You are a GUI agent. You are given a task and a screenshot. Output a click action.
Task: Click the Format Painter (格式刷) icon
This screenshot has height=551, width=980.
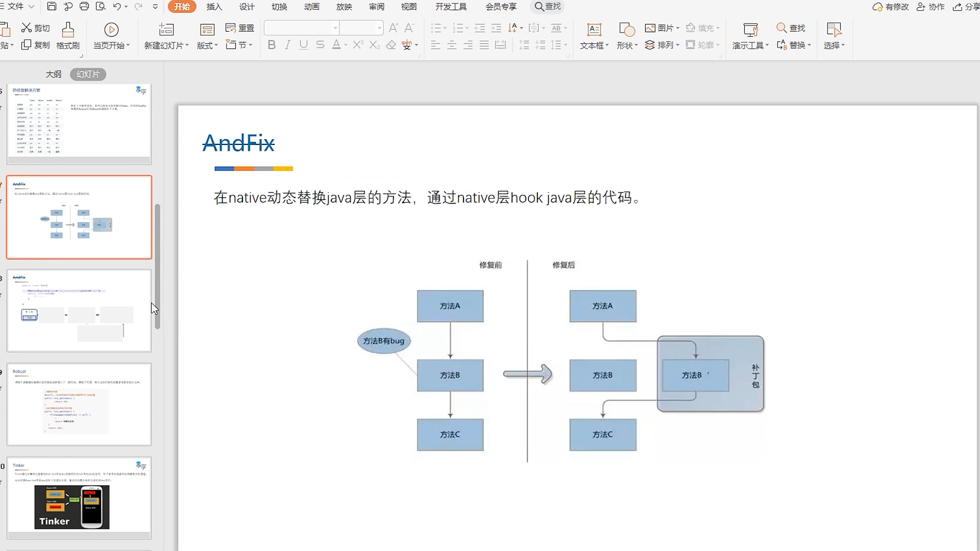[x=68, y=30]
